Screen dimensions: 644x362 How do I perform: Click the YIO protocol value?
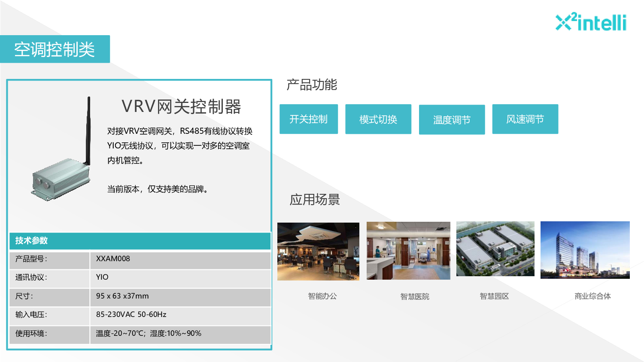click(102, 277)
